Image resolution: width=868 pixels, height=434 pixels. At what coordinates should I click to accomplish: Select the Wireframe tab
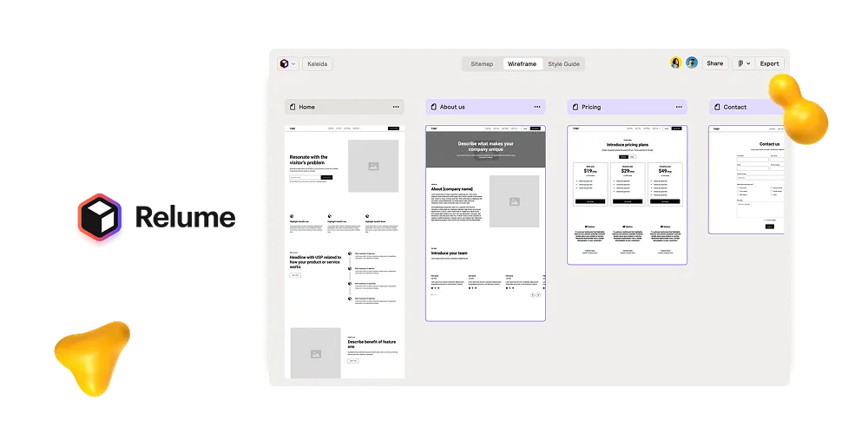522,63
